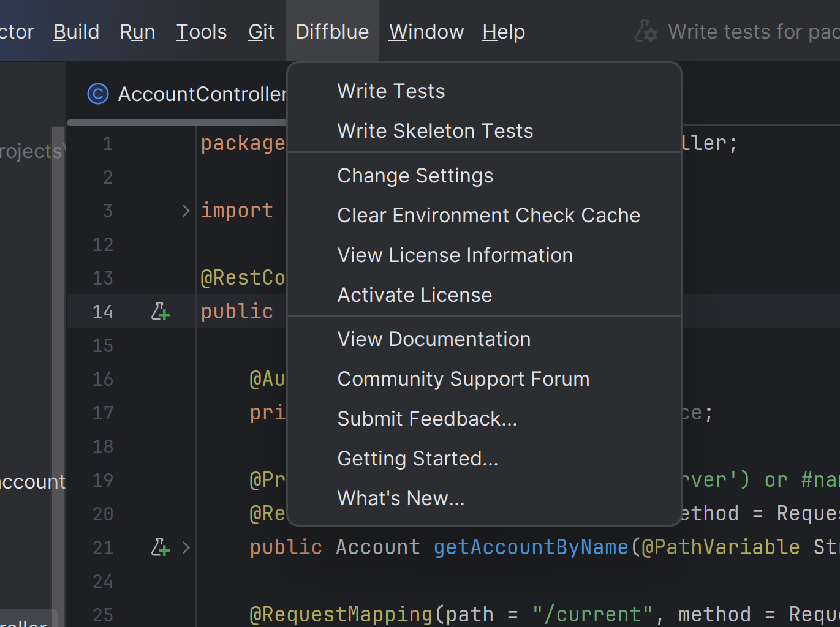Open View License Information

(455, 255)
